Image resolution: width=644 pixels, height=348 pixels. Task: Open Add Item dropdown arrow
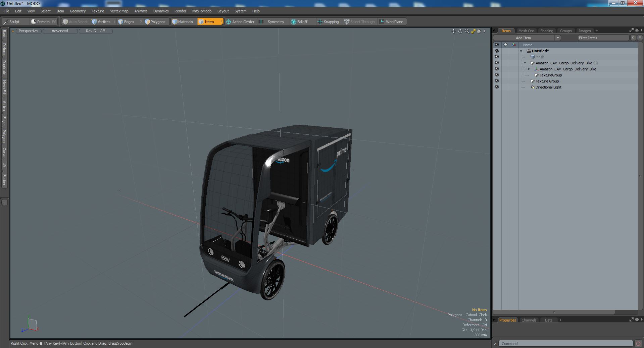point(558,38)
